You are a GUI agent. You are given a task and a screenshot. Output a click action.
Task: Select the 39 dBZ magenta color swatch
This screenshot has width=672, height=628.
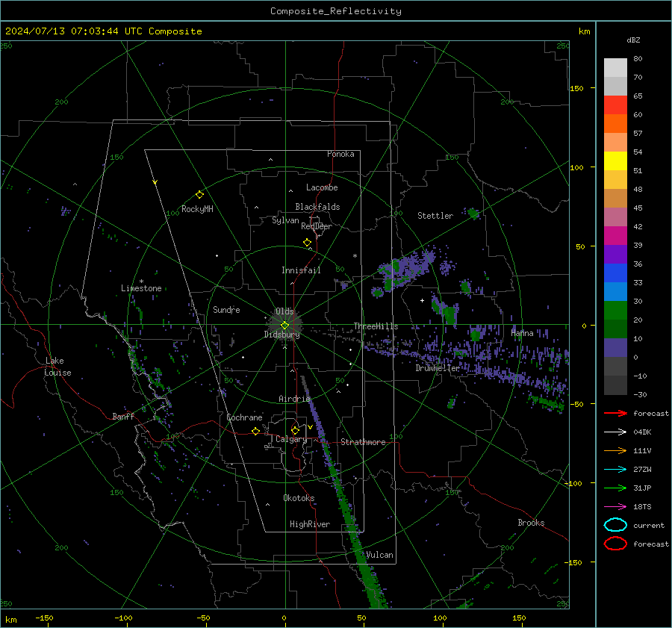click(615, 235)
